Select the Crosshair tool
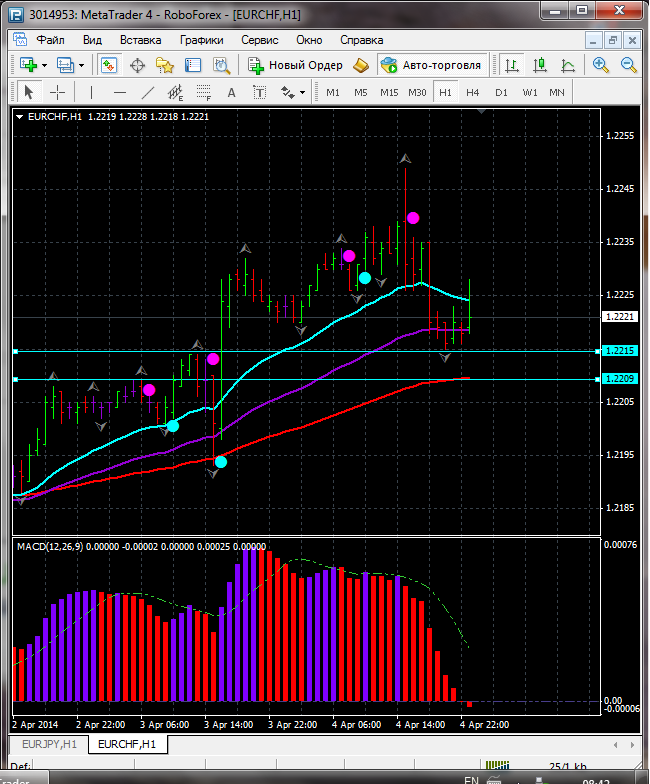Viewport: 650px width, 784px height. [x=58, y=92]
